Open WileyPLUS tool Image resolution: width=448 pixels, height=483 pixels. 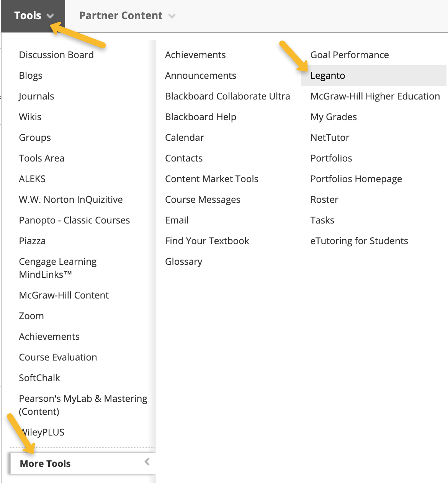point(42,432)
